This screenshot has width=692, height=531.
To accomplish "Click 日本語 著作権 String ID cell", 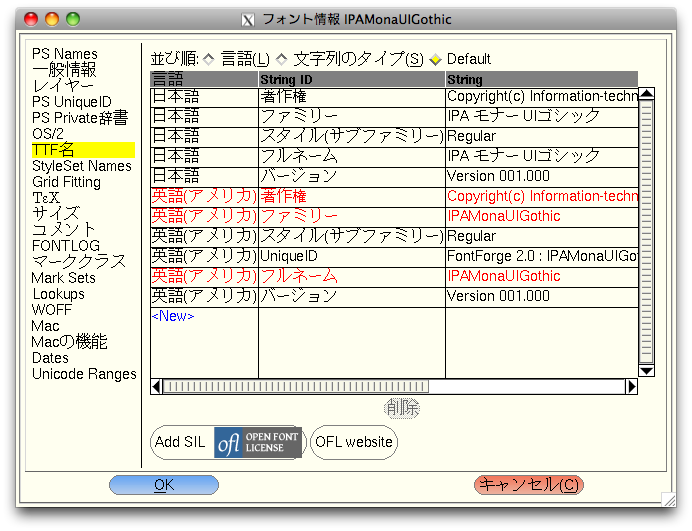I will [352, 98].
